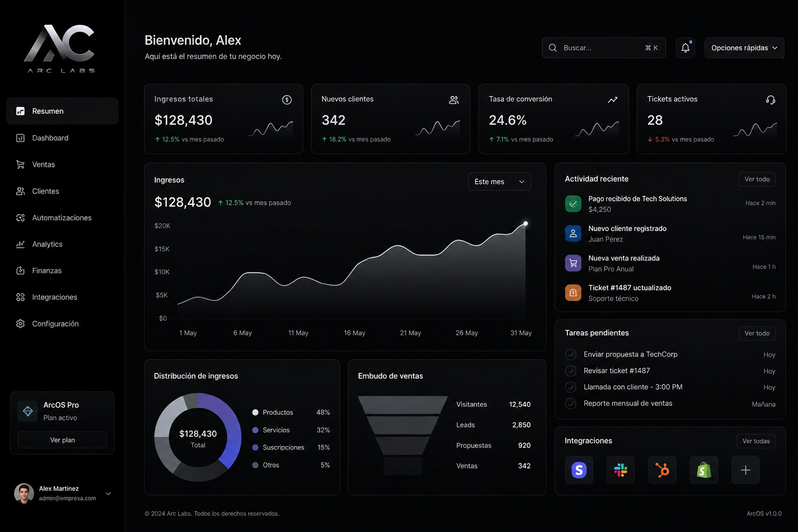Select Resumen in the sidebar
This screenshot has height=532, width=798.
(x=62, y=111)
